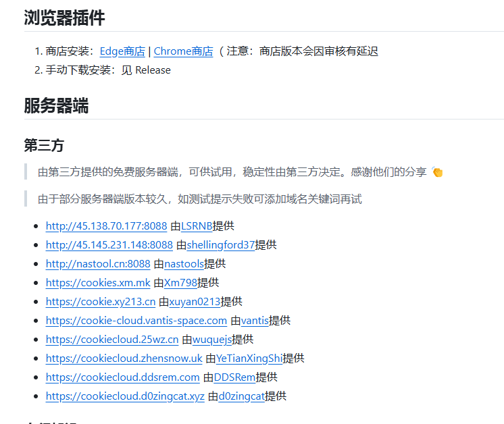The height and width of the screenshot is (424, 504).
Task: Click the 第三方 subheading
Action: click(x=44, y=146)
